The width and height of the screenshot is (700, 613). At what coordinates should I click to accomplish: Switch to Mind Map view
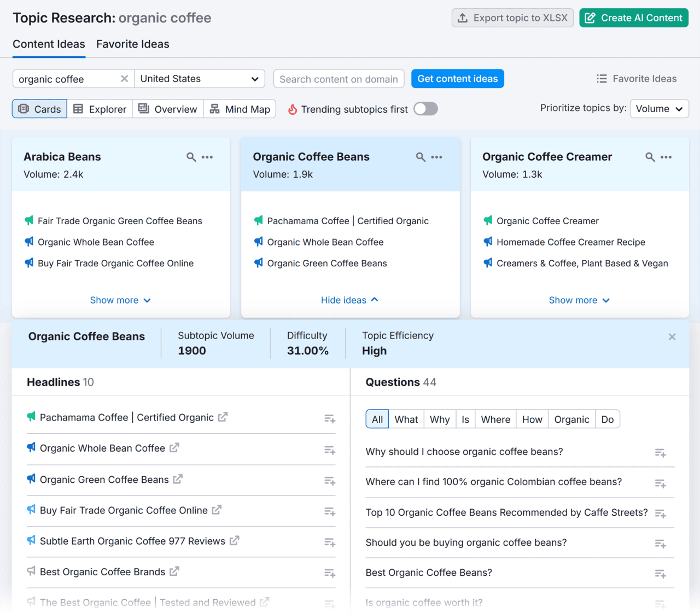240,109
